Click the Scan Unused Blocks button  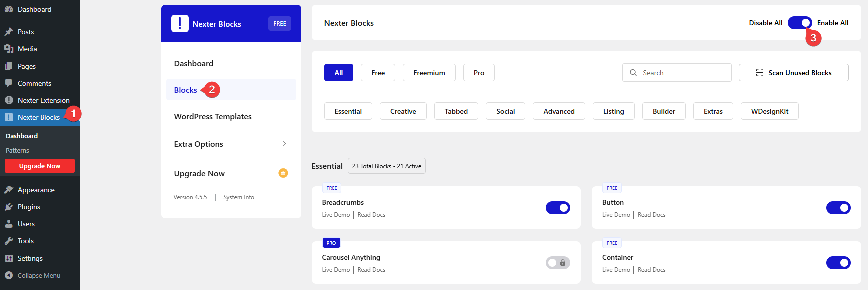pyautogui.click(x=794, y=73)
